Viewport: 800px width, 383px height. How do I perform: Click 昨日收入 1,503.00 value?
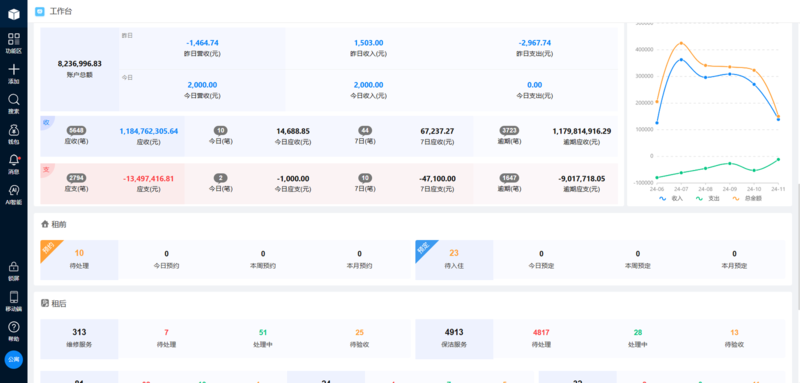pos(368,43)
